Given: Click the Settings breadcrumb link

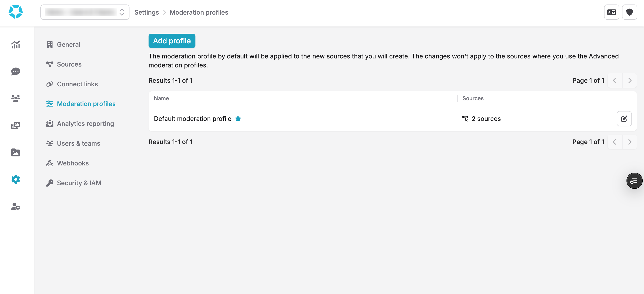Looking at the screenshot, I should click(147, 12).
